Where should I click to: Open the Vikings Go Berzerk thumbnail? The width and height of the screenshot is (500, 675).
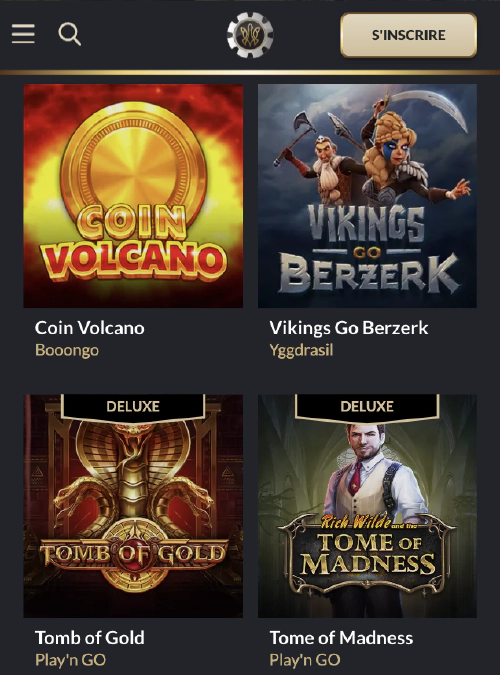coord(367,196)
